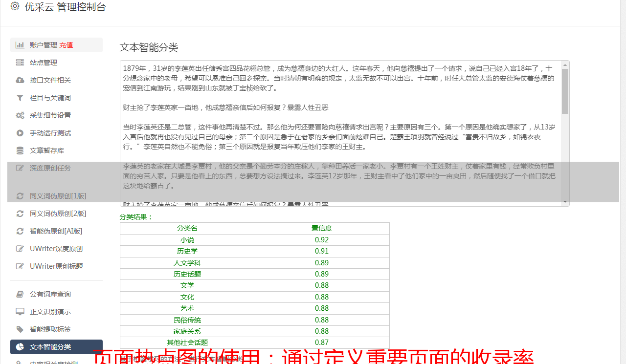Viewport: 626px width, 364px height.
Task: Select the active 文本智能分类 menu item
Action: pos(56,347)
